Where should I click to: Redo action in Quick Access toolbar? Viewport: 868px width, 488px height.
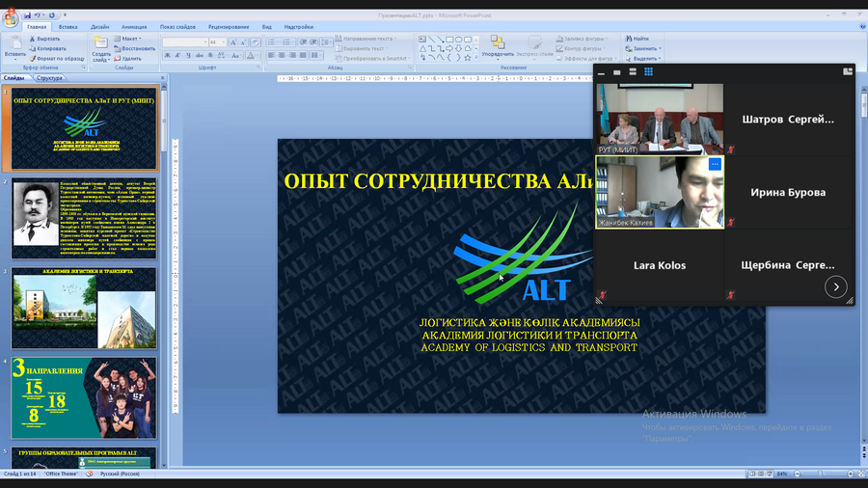(51, 15)
